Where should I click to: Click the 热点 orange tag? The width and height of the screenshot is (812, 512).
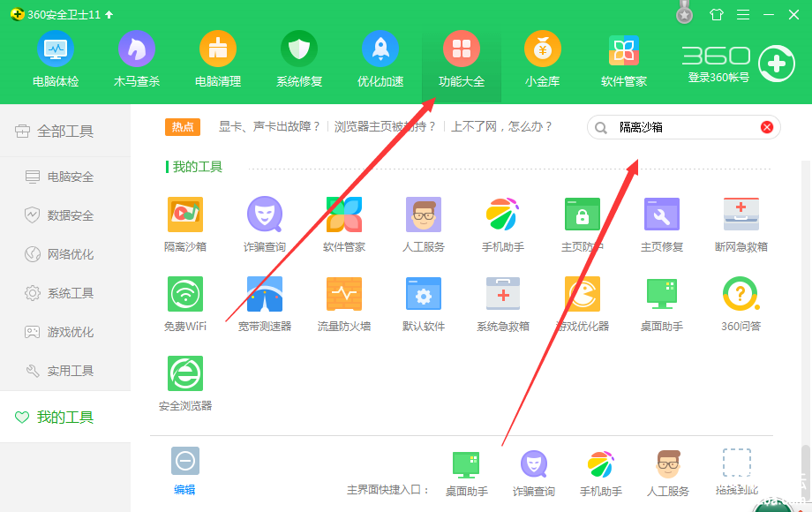point(183,127)
